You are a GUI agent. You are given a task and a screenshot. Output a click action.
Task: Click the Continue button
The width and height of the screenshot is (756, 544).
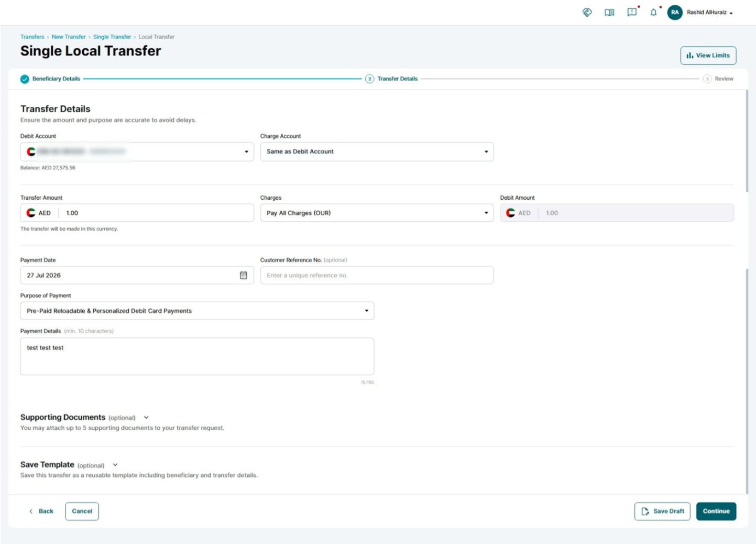tap(716, 511)
